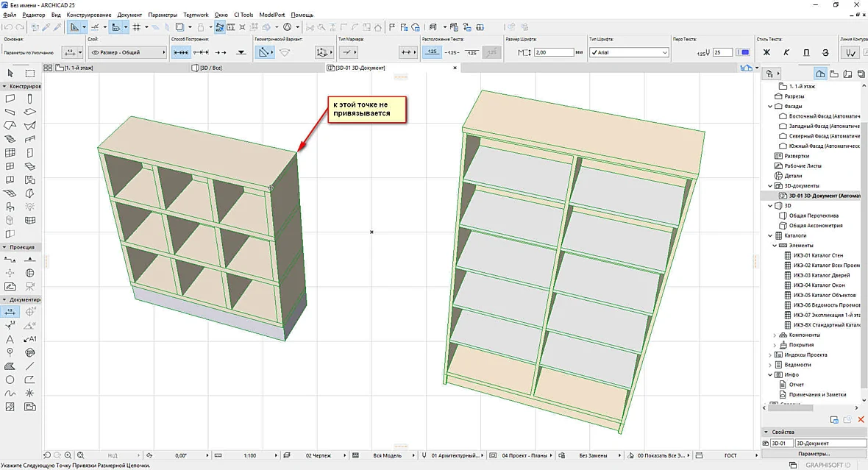Screen dimensions: 868x470
Task: Open the Arial font type dropdown
Action: click(x=629, y=53)
